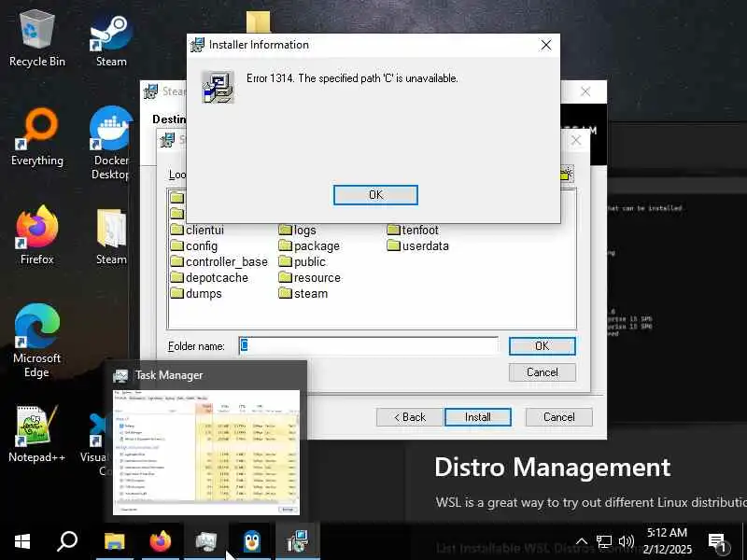The image size is (747, 560).
Task: Select the userdata folder
Action: [x=417, y=245]
